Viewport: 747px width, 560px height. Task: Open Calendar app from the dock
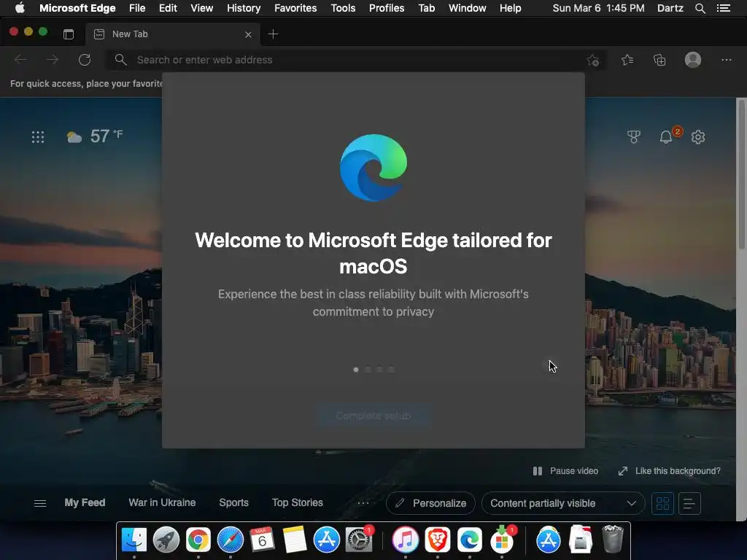click(262, 540)
